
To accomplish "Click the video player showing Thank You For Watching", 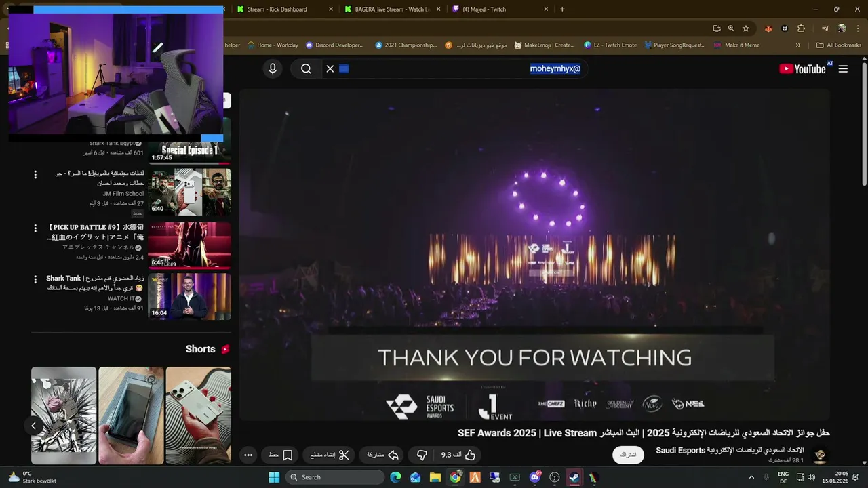I will tap(534, 255).
